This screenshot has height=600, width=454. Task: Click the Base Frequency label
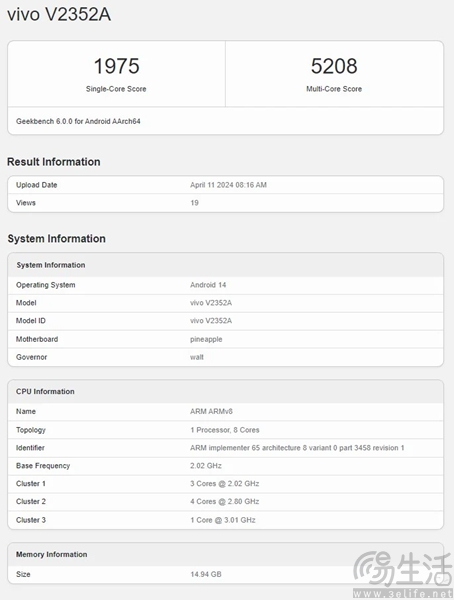click(x=43, y=466)
